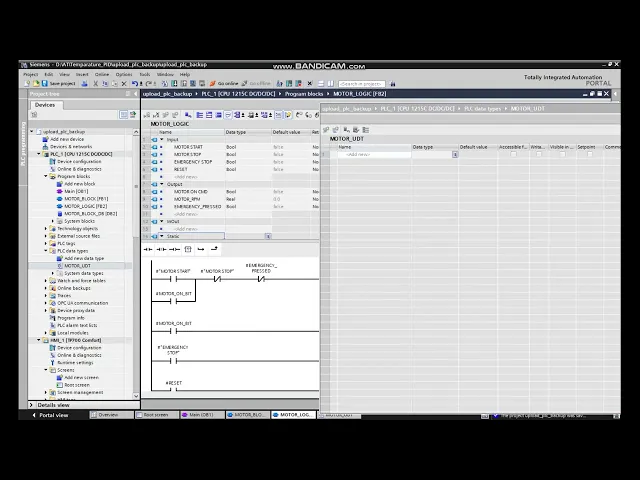
Task: Expand the Technology objects node
Action: click(46, 229)
